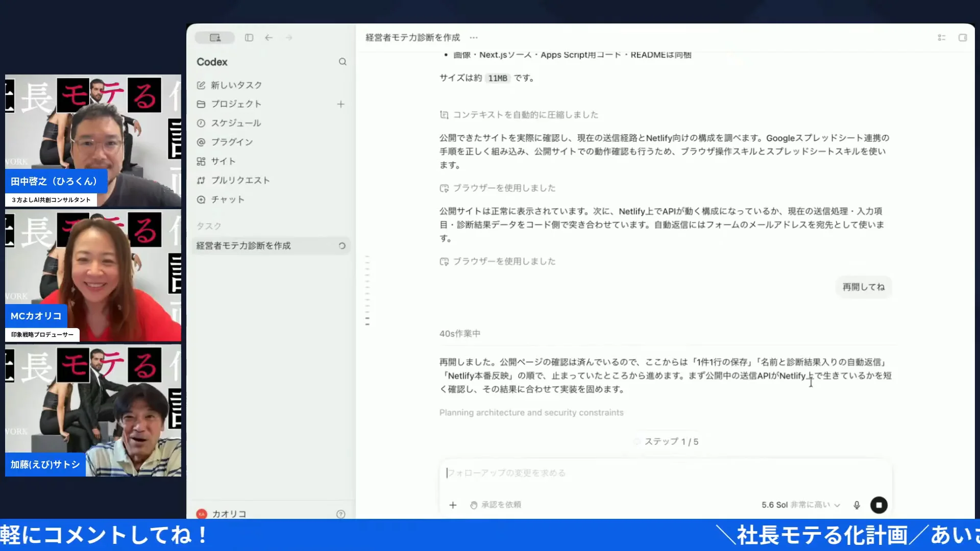Add a new project with plus icon
This screenshot has width=980, height=551.
[x=341, y=104]
